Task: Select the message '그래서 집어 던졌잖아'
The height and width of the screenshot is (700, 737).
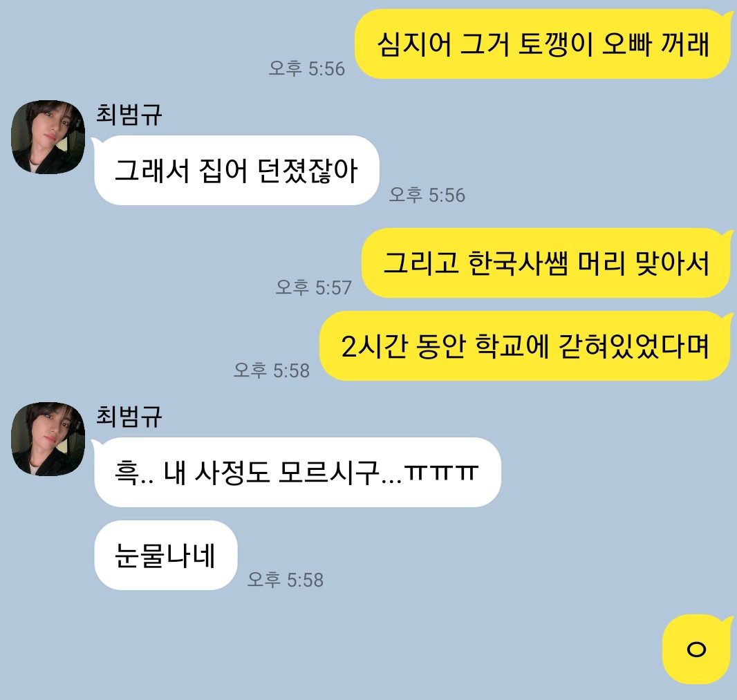Action: (237, 170)
